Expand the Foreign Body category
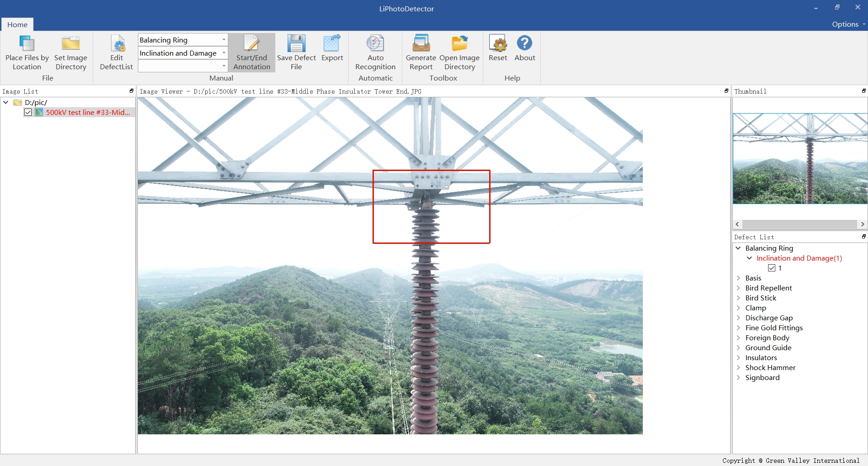This screenshot has width=868, height=466. tap(738, 338)
